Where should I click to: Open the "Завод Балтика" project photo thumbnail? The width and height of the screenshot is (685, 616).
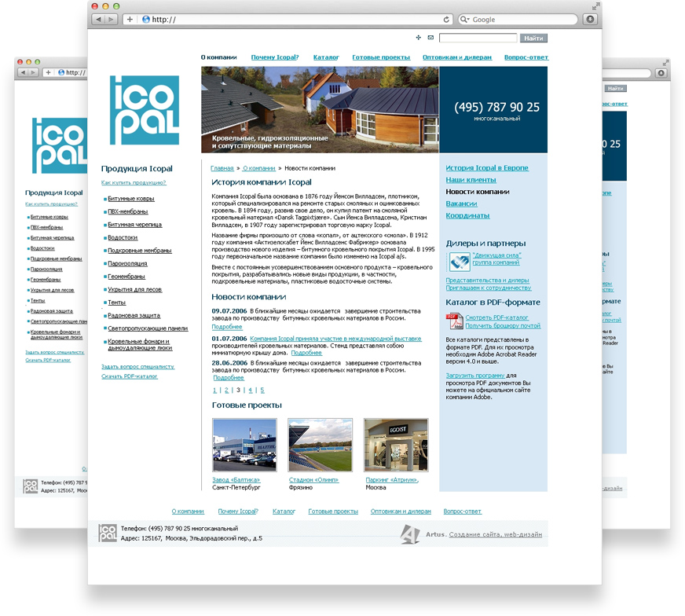point(244,445)
